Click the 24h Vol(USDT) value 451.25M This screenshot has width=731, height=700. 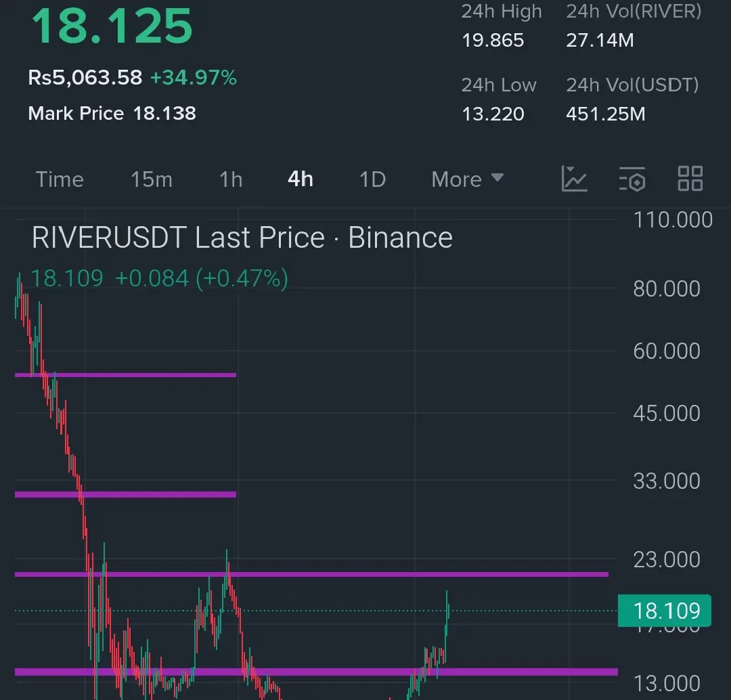[x=606, y=114]
